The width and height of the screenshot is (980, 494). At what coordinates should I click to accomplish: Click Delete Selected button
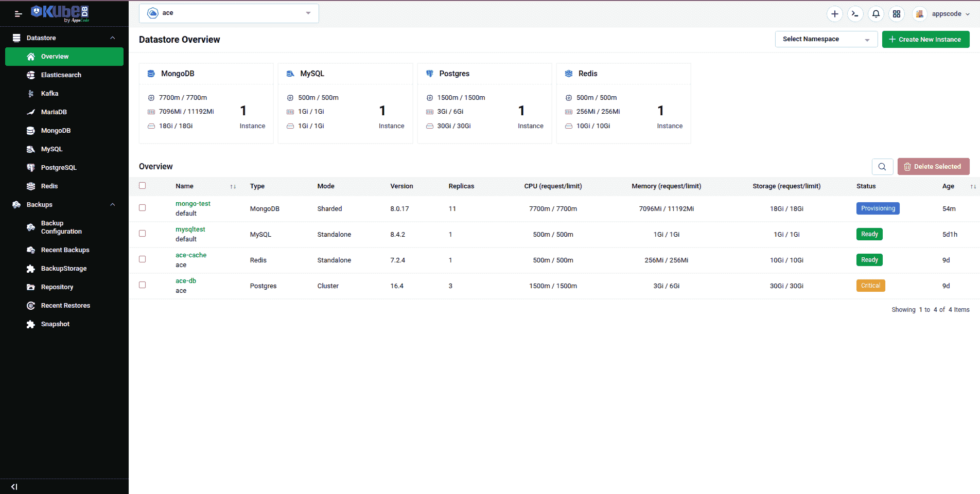[934, 167]
